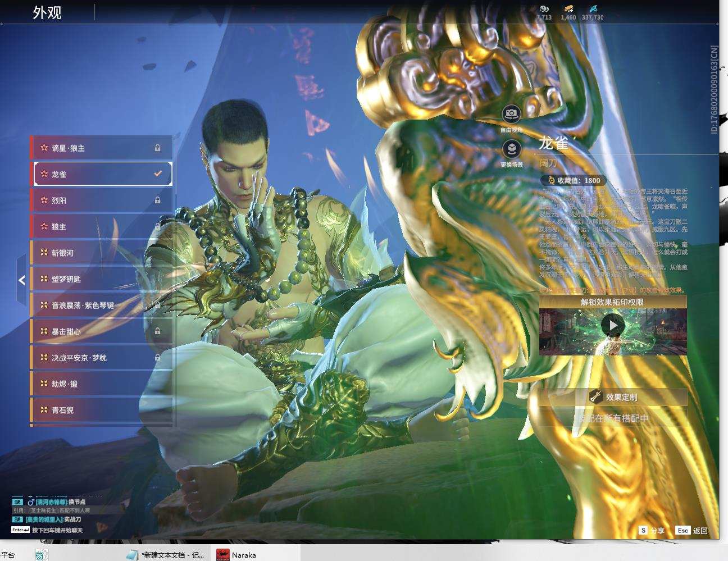Select the 青石貎 skin

click(101, 410)
